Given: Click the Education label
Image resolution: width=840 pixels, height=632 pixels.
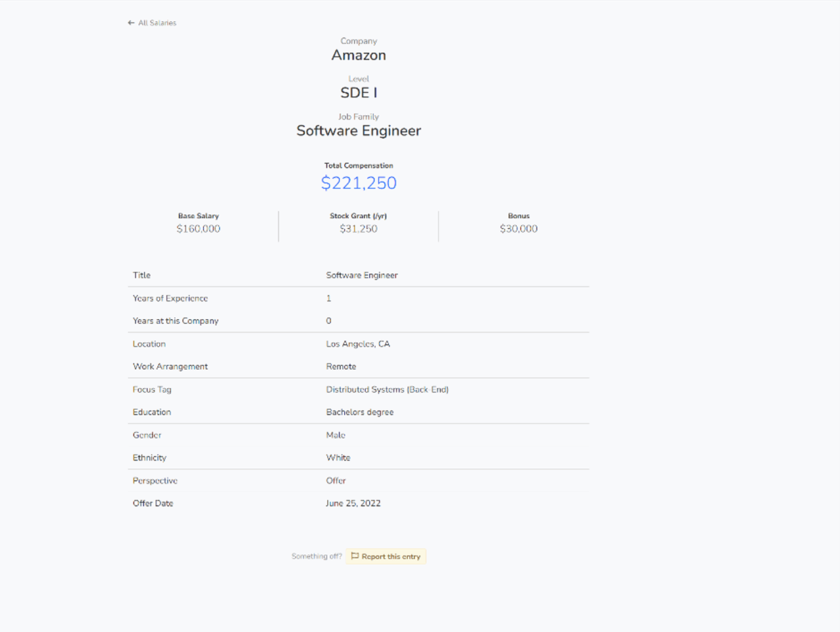Looking at the screenshot, I should coord(152,412).
